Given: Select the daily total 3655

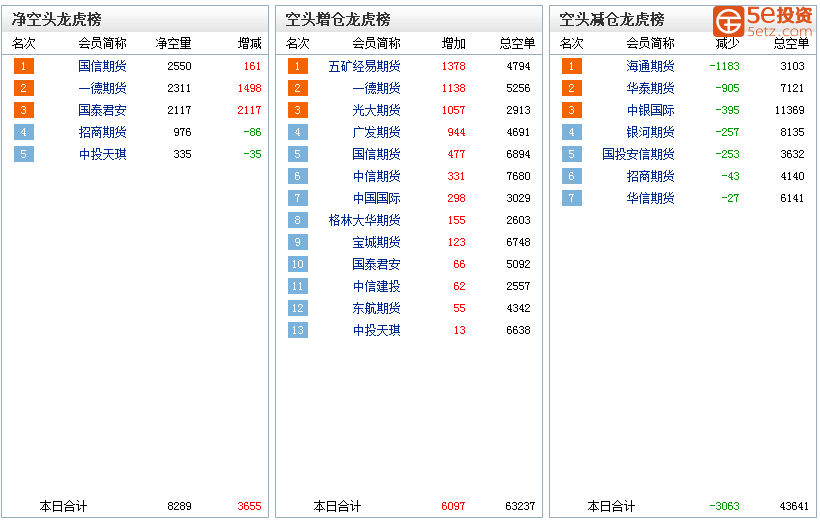Looking at the screenshot, I should point(249,506).
